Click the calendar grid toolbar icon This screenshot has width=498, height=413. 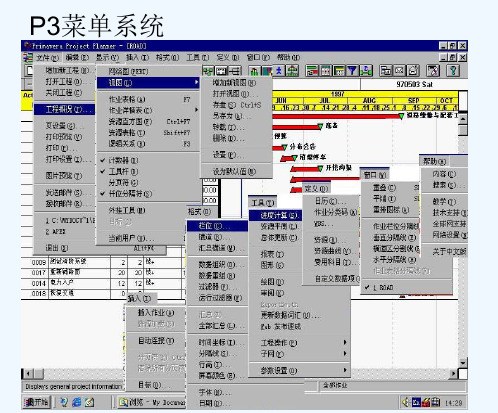pyautogui.click(x=326, y=71)
